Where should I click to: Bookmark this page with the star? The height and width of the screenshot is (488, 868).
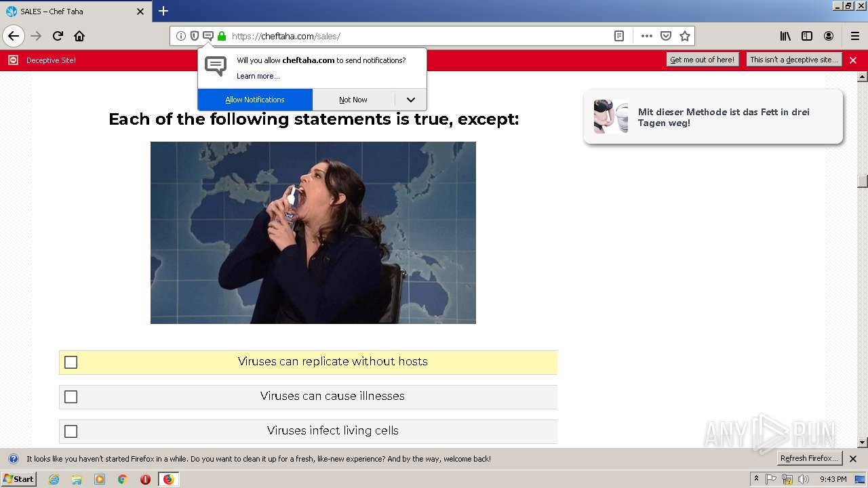(x=685, y=36)
